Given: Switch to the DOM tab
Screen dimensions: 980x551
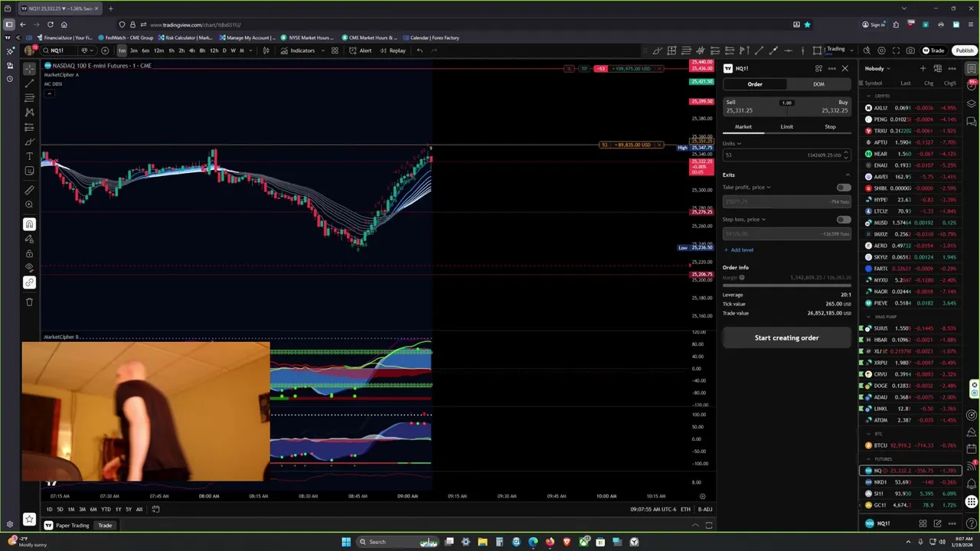Looking at the screenshot, I should point(818,84).
